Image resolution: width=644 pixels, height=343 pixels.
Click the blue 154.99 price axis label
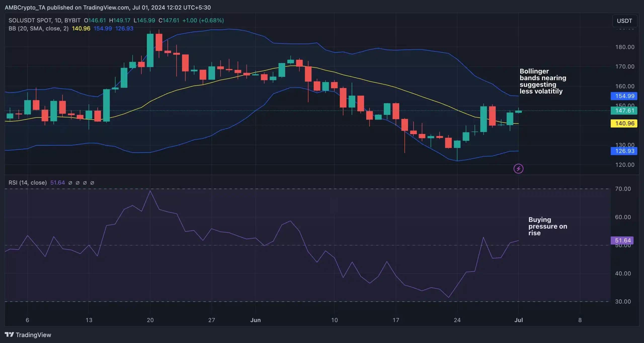tap(624, 96)
